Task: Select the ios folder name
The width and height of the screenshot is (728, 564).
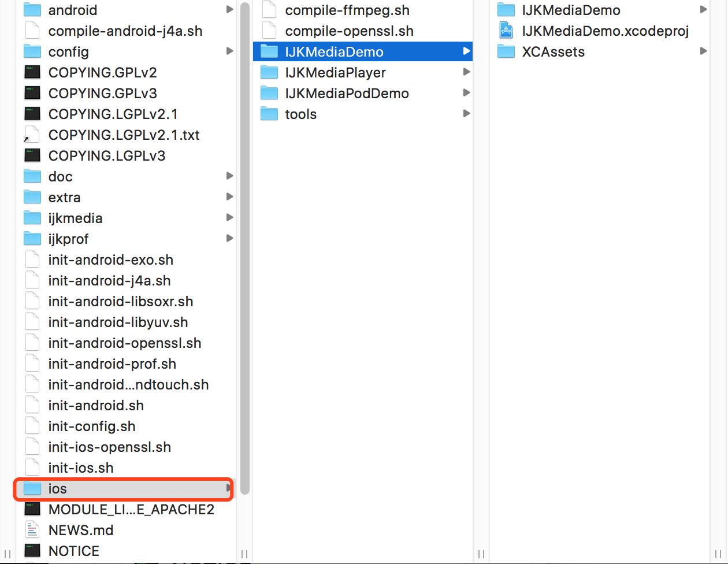Action: [x=58, y=489]
